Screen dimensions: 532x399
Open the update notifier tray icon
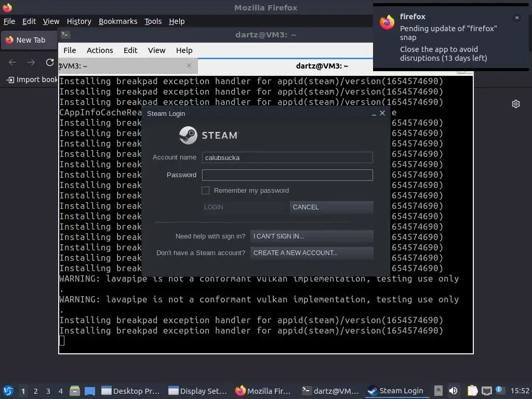pos(499,390)
